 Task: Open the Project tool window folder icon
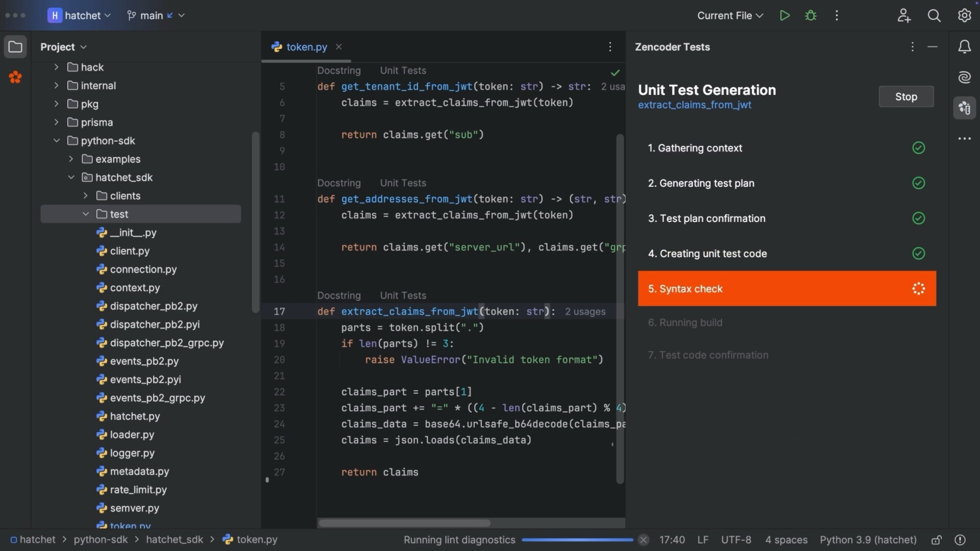15,47
